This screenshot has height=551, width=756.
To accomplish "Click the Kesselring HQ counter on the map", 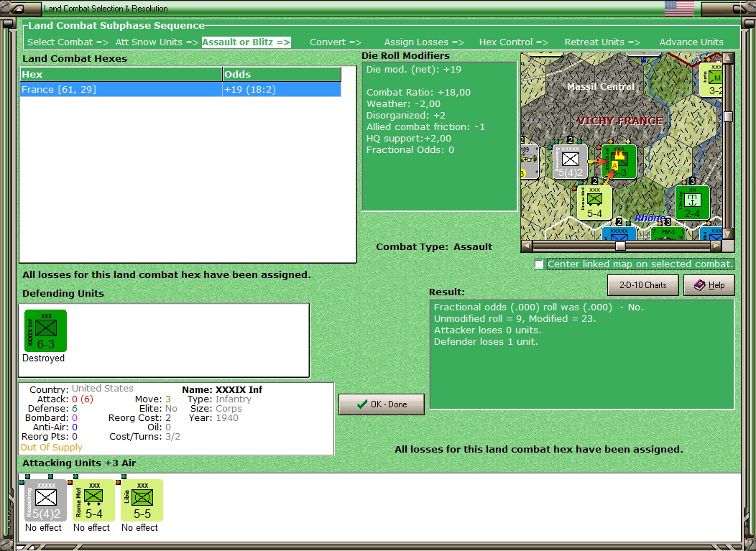I will [x=571, y=162].
